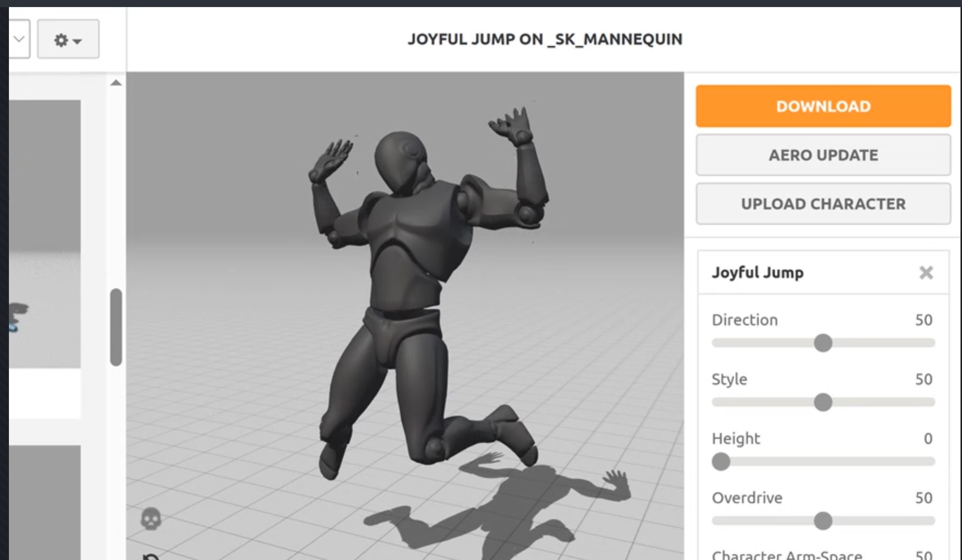Select the upper animation thumbnail on left
Viewport: 962px width, 560px height.
point(44,233)
